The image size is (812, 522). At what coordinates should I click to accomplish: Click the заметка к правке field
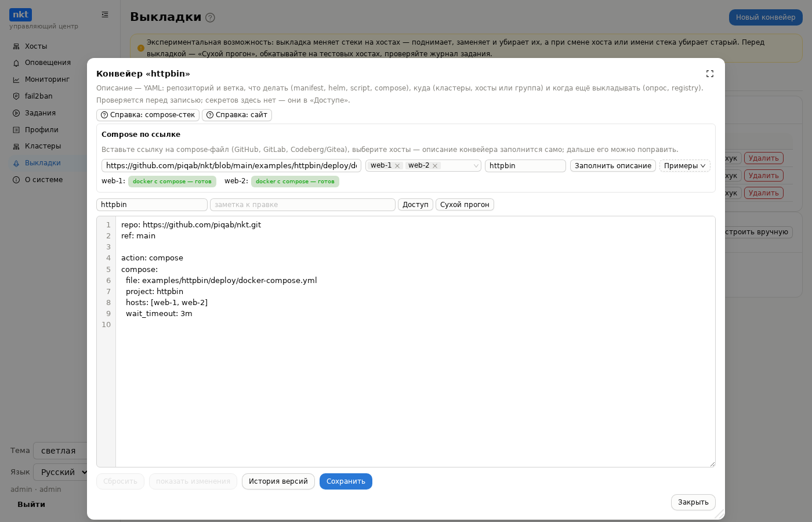tap(303, 205)
